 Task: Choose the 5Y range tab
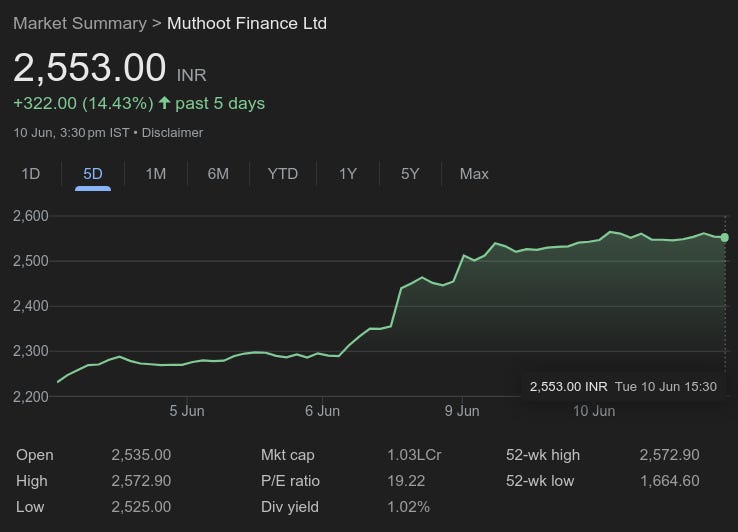pos(410,174)
